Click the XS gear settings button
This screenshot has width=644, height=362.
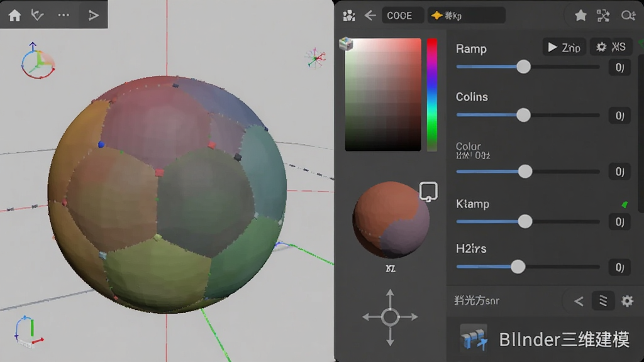click(x=611, y=47)
